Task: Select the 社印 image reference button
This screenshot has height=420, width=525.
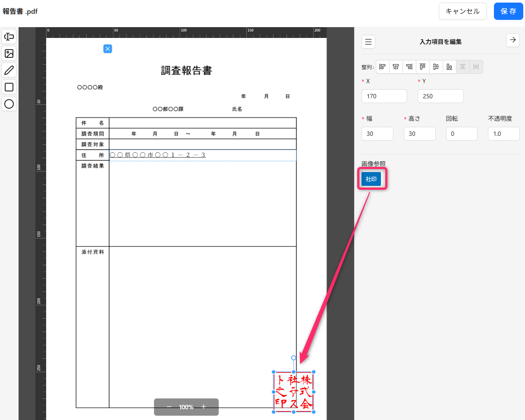Action: [x=371, y=179]
